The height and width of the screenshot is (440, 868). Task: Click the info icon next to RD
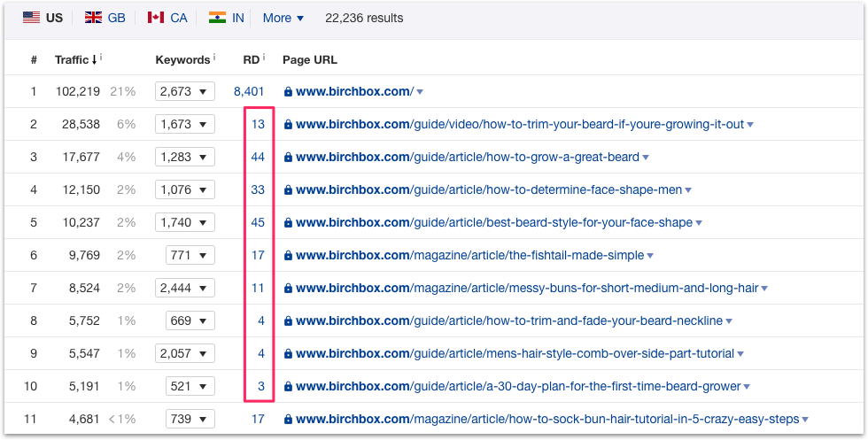[x=264, y=57]
